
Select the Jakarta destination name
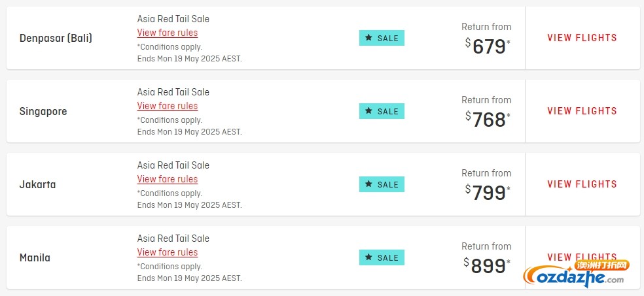click(37, 184)
